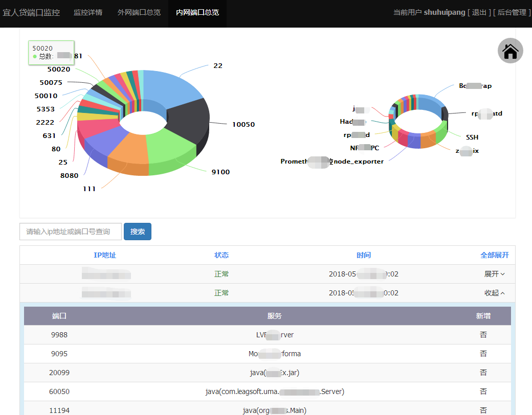
Task: Expand all rows with 全部展开
Action: click(x=494, y=256)
